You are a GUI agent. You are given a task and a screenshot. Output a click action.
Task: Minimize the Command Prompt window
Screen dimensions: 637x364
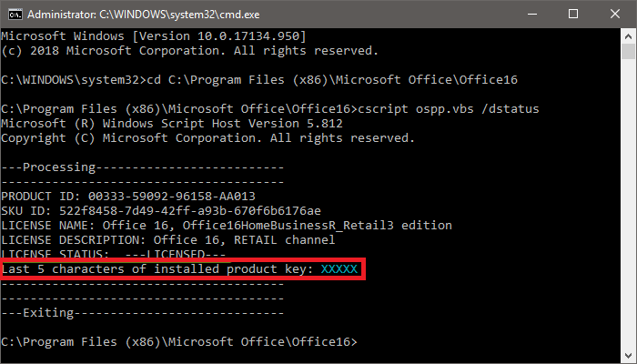[x=531, y=14]
